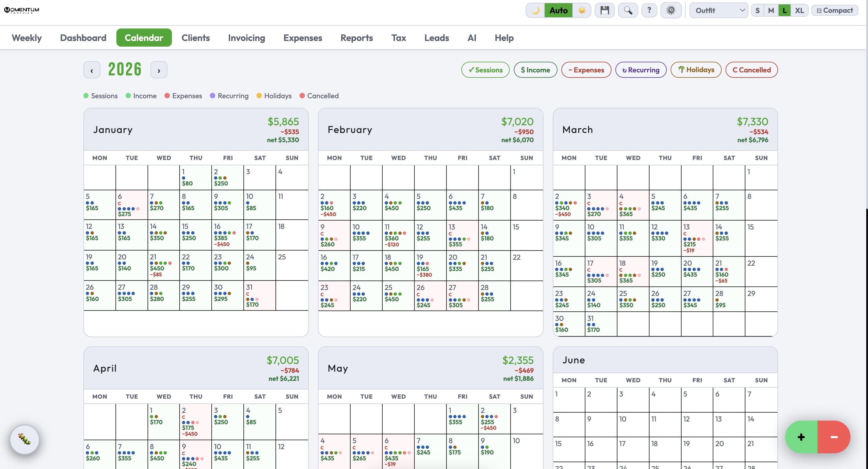Toggle Expenses filter pill
Image resolution: width=868 pixels, height=469 pixels.
(586, 70)
